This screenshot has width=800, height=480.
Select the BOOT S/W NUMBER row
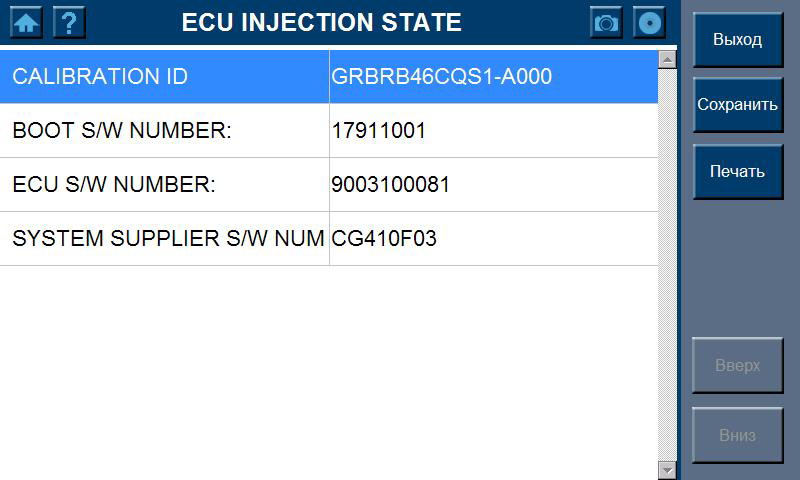(164, 131)
